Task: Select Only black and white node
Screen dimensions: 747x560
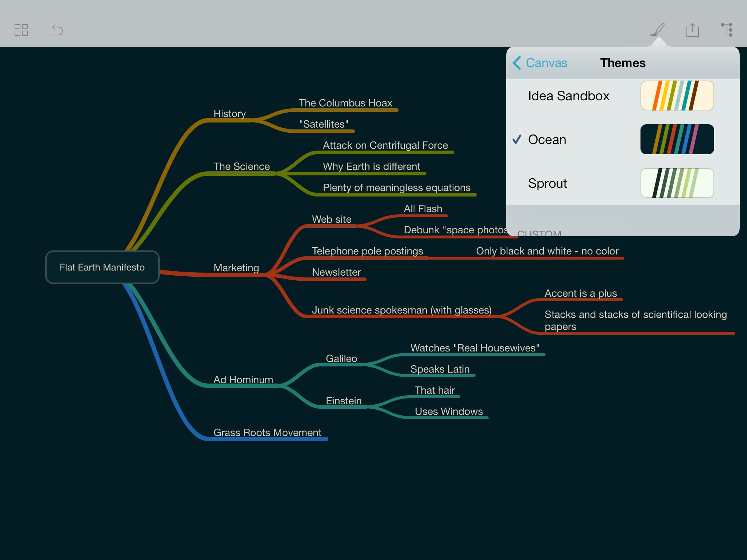Action: point(547,251)
